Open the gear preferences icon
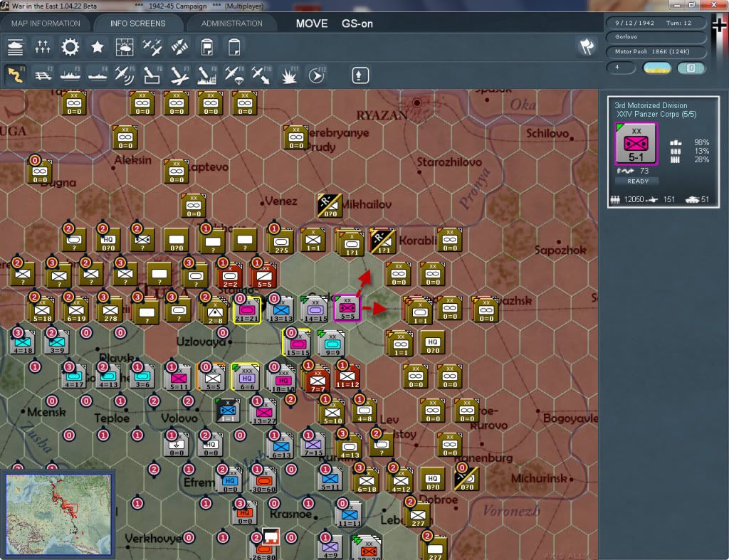This screenshot has width=729, height=560. [x=70, y=47]
